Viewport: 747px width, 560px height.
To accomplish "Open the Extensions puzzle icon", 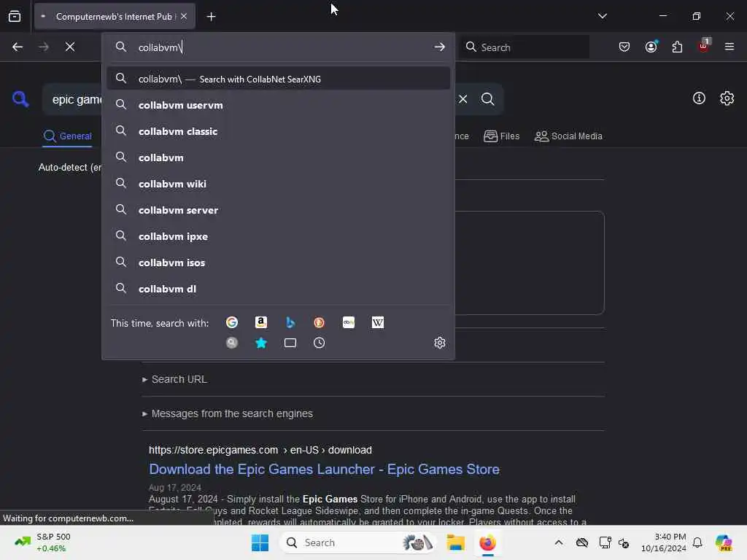I will [x=677, y=47].
